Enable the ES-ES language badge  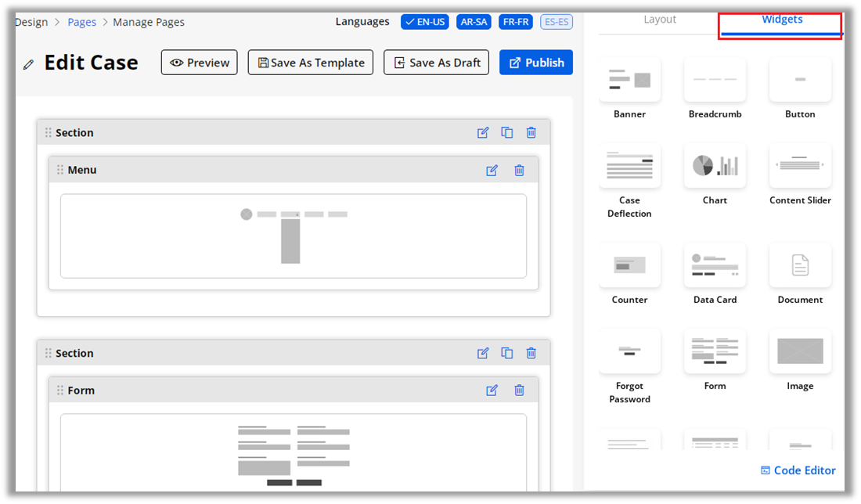click(x=557, y=22)
